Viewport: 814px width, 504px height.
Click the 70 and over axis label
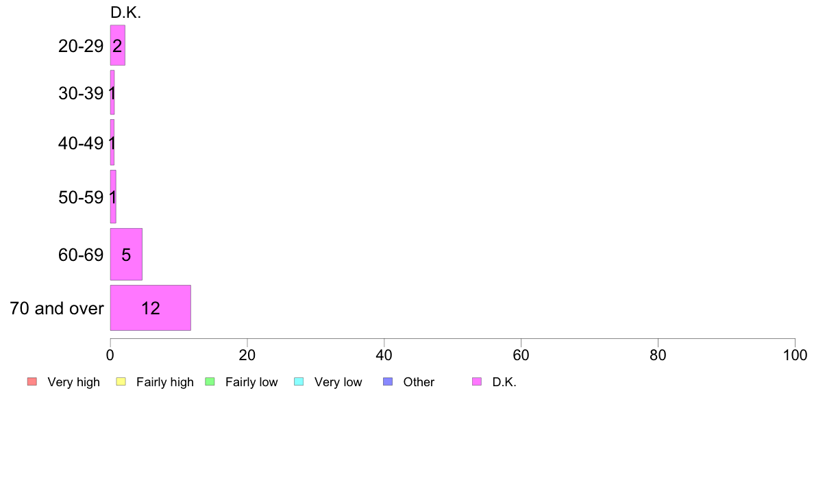point(57,308)
